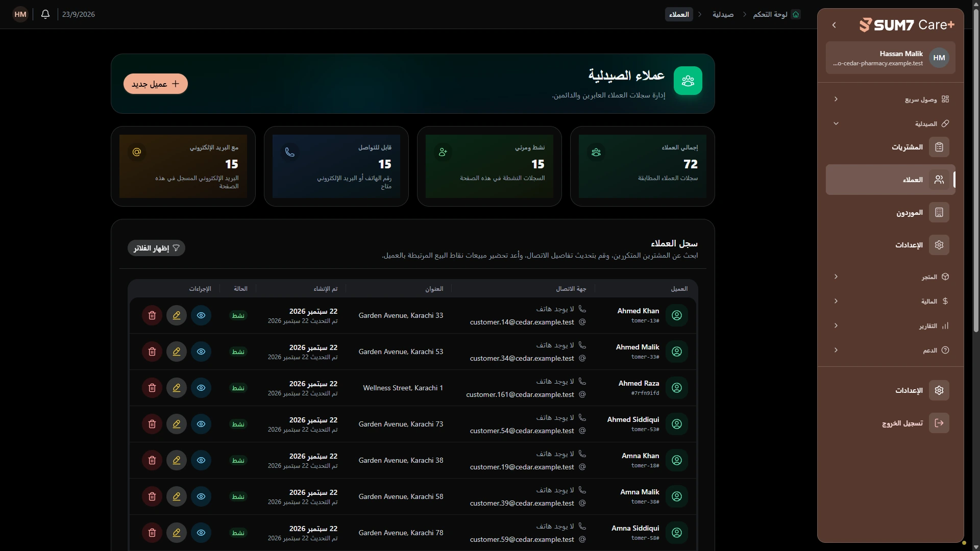View Ahmed Siddiqui record with eye icon

[201, 424]
